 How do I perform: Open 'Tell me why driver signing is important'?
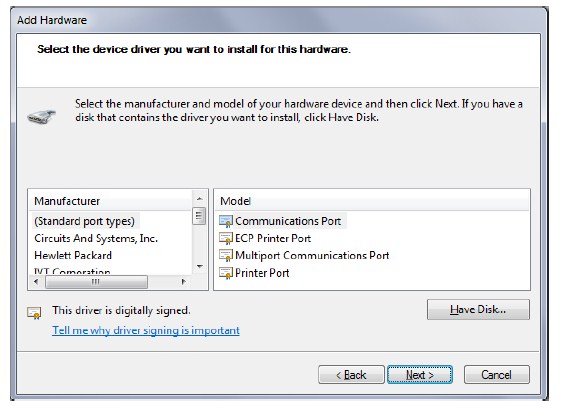[x=146, y=330]
